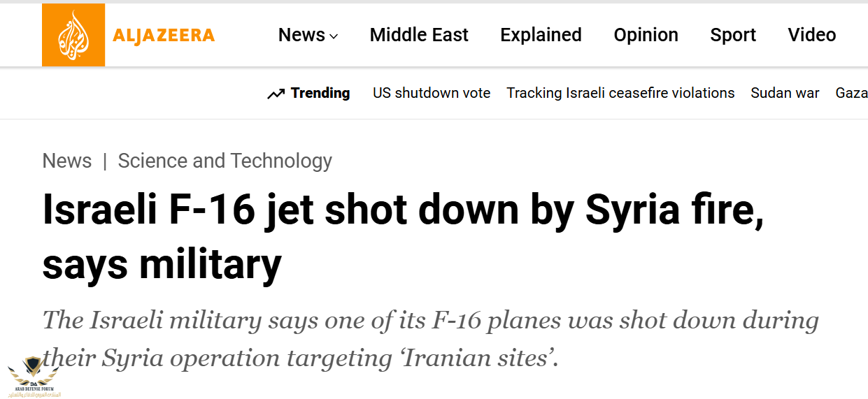868x399 pixels.
Task: Click the Trending label
Action: [320, 93]
